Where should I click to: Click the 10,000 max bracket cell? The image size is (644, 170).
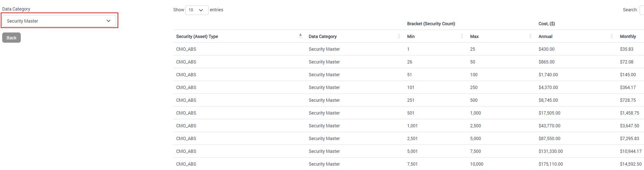pyautogui.click(x=477, y=164)
